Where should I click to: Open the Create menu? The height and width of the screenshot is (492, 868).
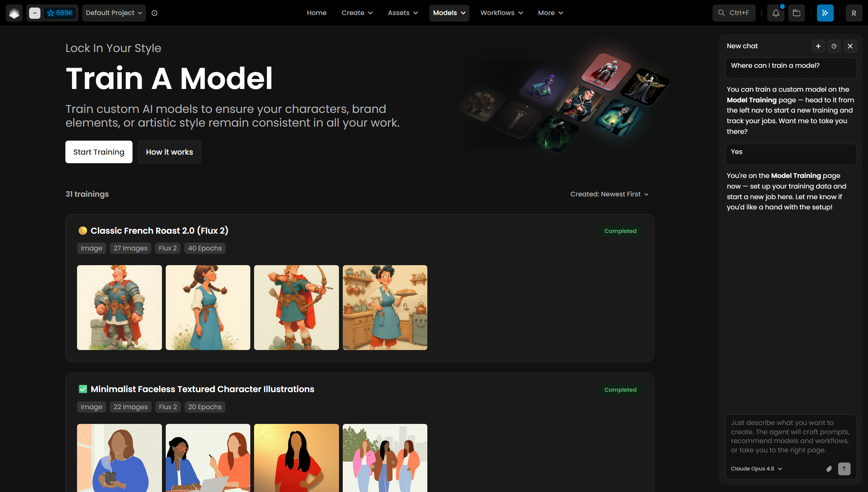point(357,13)
